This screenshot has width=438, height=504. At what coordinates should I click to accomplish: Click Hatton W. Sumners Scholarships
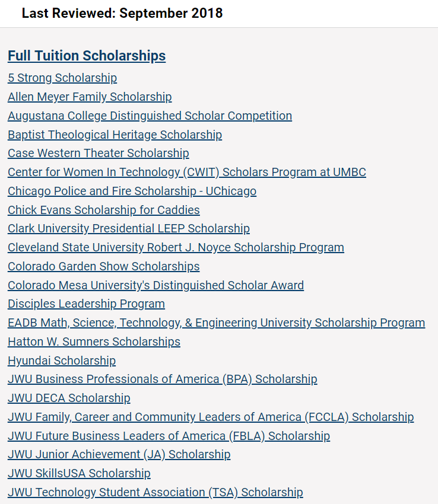point(94,342)
